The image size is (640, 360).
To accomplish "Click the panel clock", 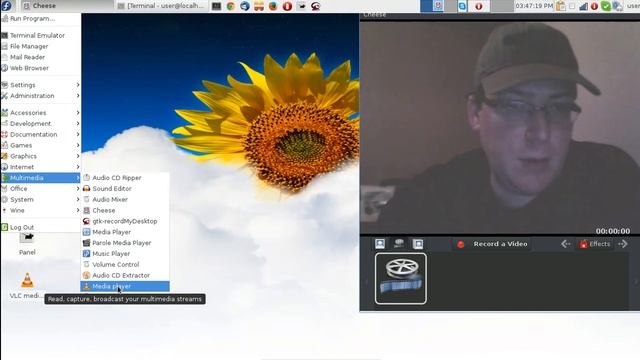I will [x=534, y=6].
